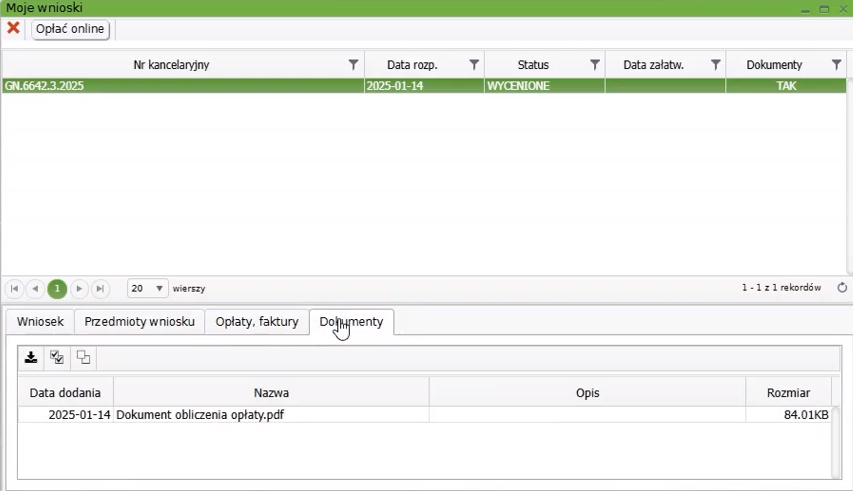Select page 1 in the pager
This screenshot has width=853, height=491.
tap(57, 289)
